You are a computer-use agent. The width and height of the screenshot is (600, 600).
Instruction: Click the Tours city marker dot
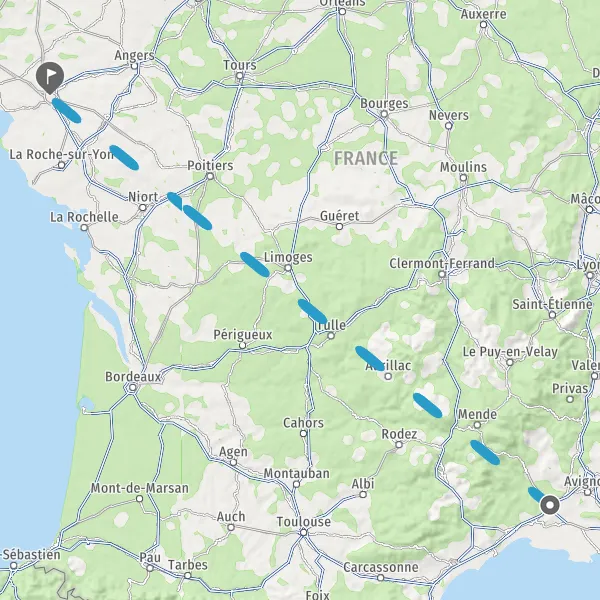pos(240,76)
